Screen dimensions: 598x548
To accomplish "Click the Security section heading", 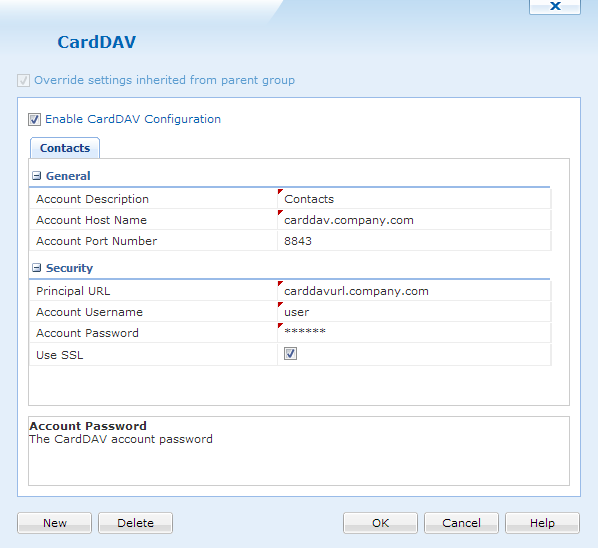I will 69,268.
